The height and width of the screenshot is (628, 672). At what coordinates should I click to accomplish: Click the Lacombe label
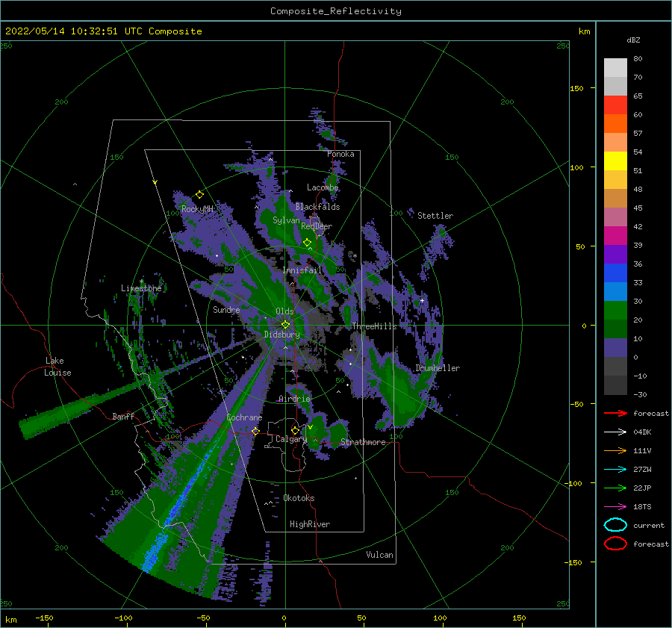click(x=323, y=187)
